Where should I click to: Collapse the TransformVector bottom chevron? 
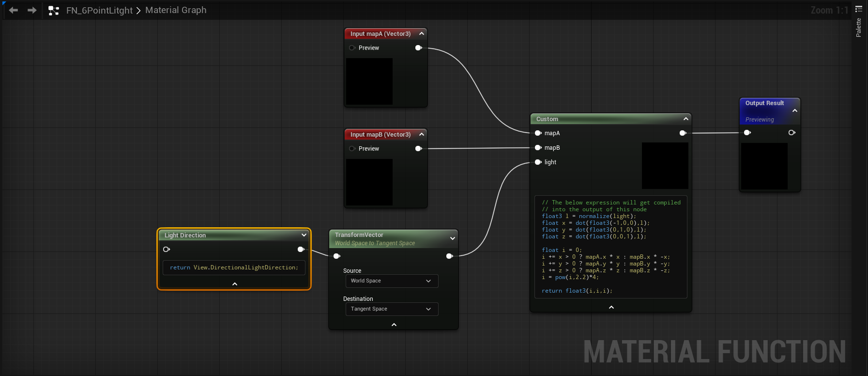tap(394, 325)
